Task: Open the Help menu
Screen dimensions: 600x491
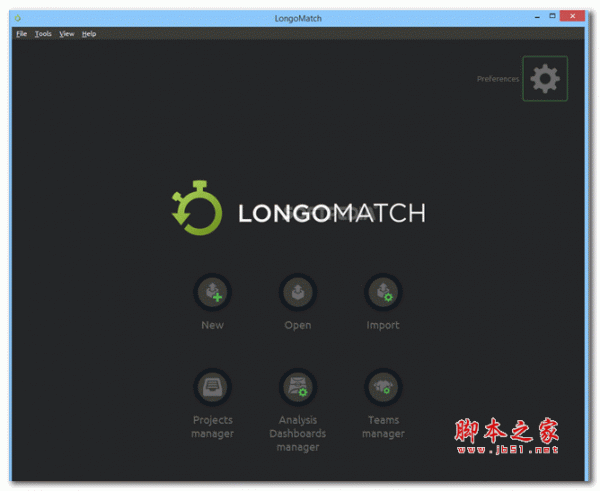Action: pyautogui.click(x=89, y=34)
